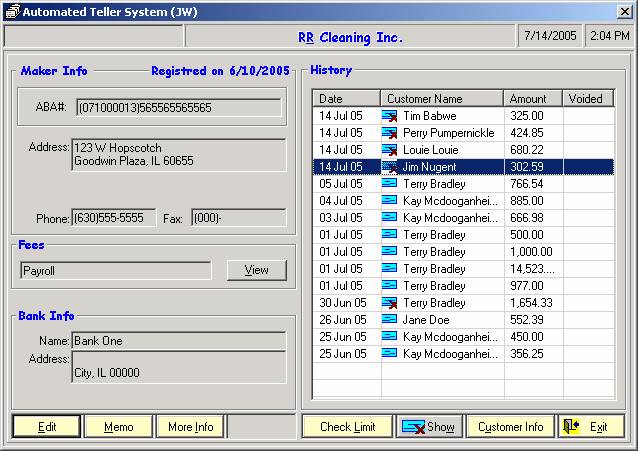This screenshot has width=638, height=451.
Task: View the Payroll fees
Action: 256,270
